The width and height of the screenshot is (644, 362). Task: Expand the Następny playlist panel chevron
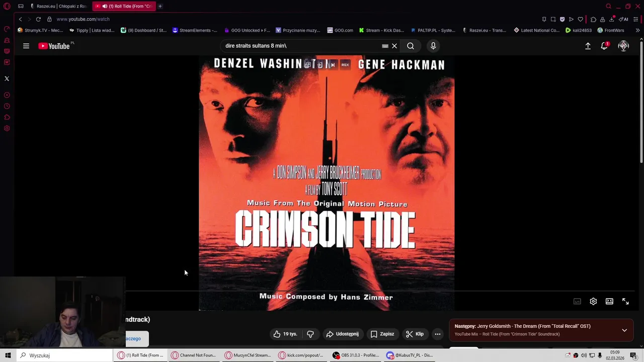pos(624,330)
